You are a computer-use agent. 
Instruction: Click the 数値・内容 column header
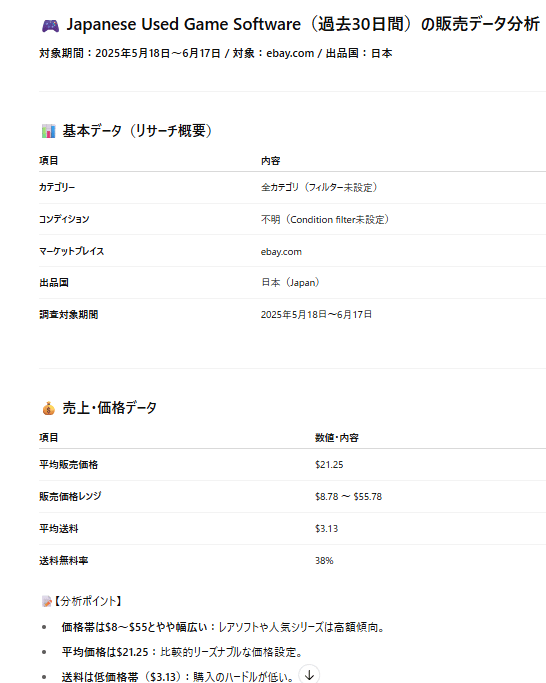point(337,438)
